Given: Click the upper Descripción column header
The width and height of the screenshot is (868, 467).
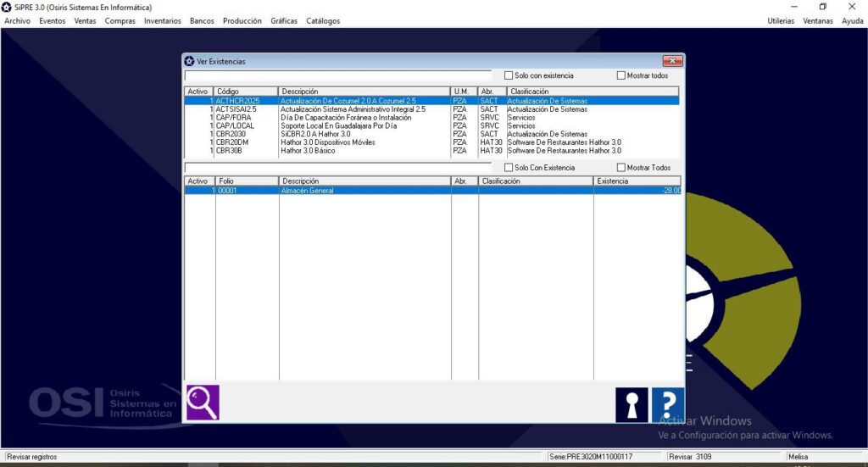Looking at the screenshot, I should pyautogui.click(x=364, y=92).
